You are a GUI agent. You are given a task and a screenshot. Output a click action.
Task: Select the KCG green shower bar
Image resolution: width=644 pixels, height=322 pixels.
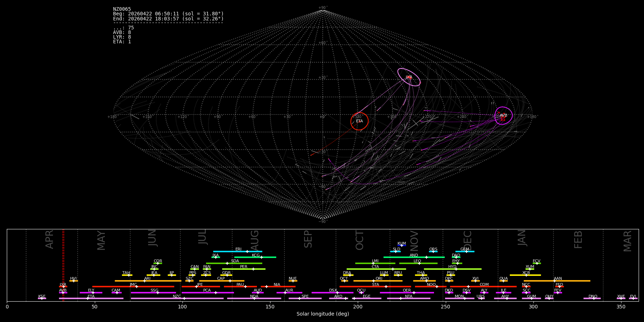tap(255, 257)
